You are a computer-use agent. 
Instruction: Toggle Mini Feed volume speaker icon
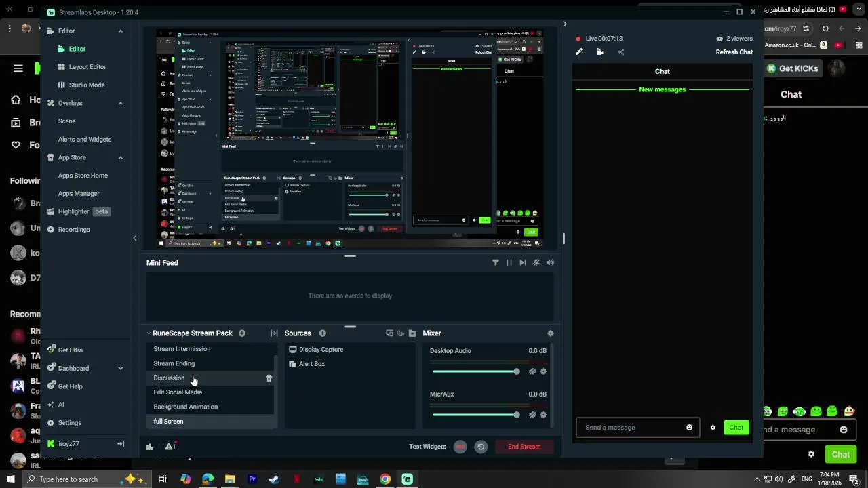coord(550,263)
